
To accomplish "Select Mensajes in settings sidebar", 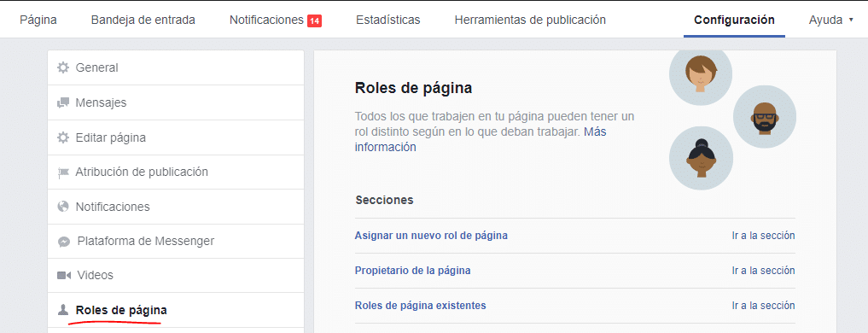I will coord(176,102).
